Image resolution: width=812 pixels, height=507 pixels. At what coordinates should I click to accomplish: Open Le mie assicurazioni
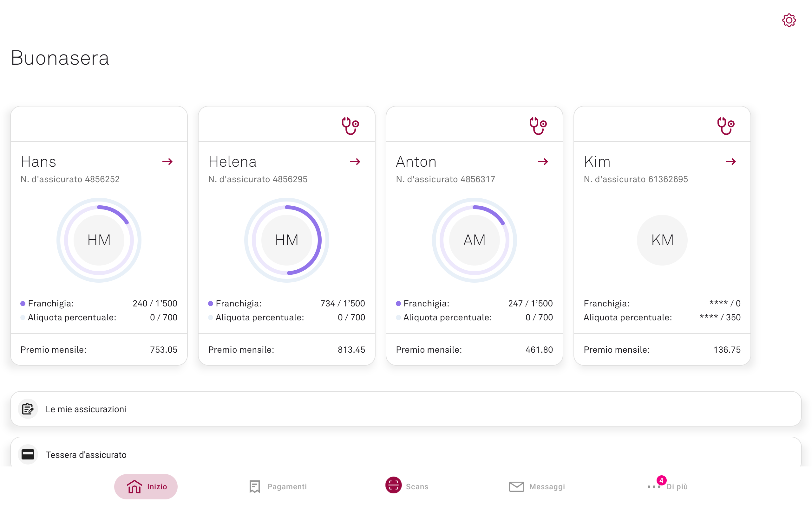pos(406,409)
